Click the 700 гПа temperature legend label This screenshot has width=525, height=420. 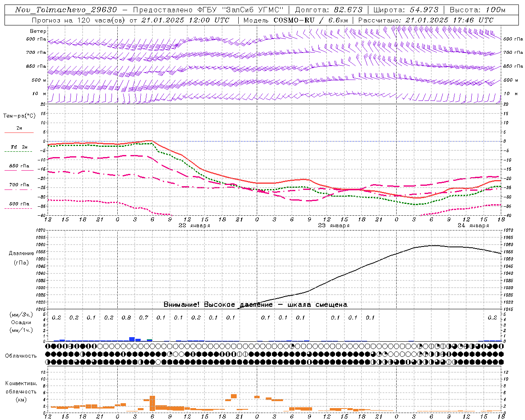coord(19,185)
